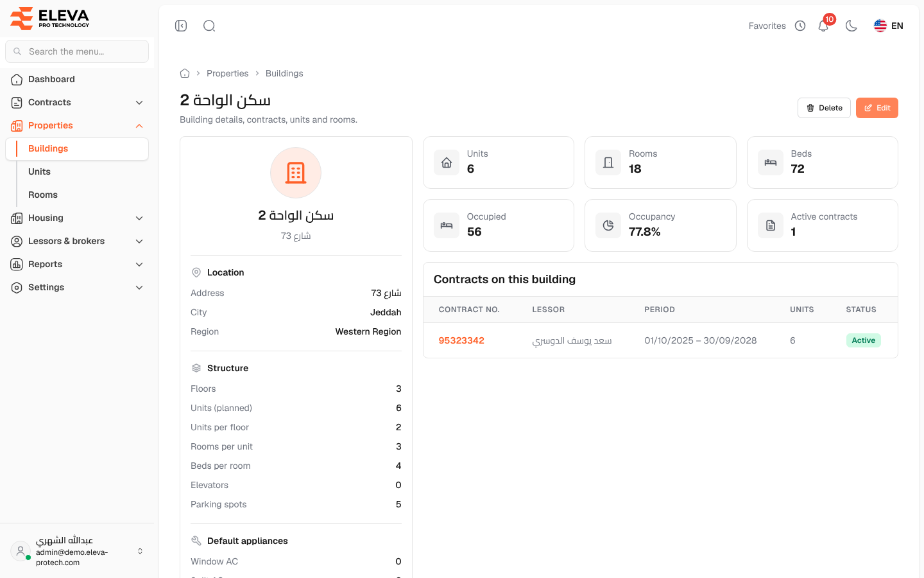Open the Favorites link

point(767,26)
